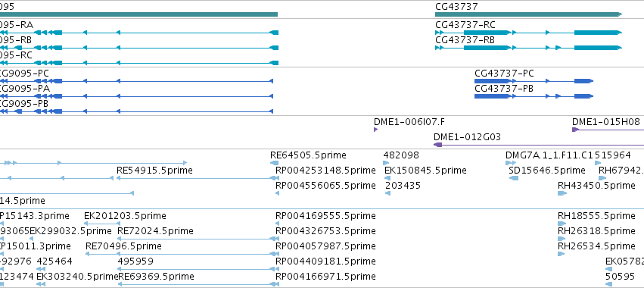Click the 203435 feature label
The height and width of the screenshot is (288, 644).
click(403, 186)
